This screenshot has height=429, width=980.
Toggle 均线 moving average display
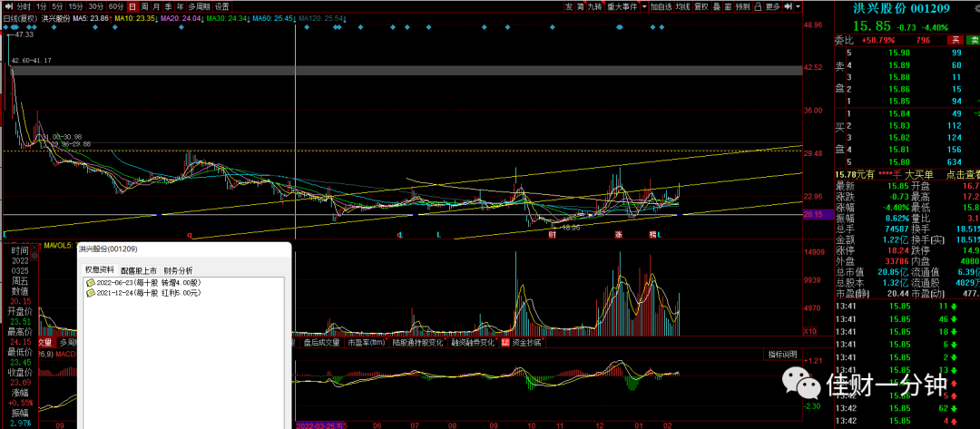point(682,7)
